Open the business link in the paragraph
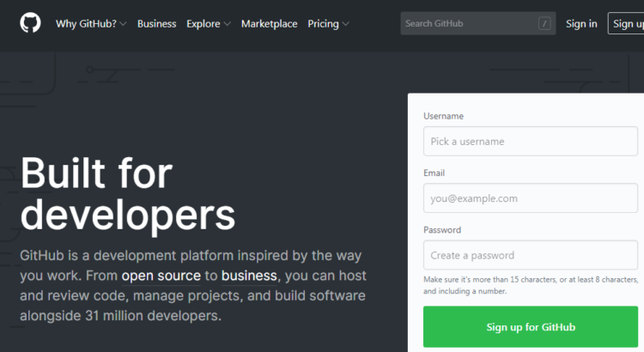644x352 pixels. point(249,276)
